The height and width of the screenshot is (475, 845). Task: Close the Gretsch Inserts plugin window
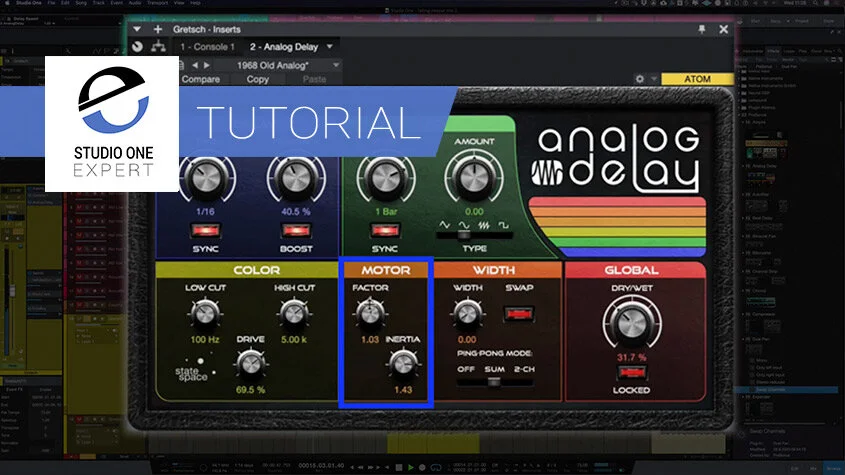(724, 29)
